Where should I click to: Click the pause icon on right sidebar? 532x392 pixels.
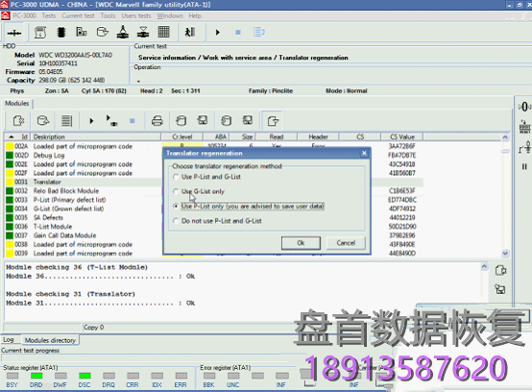(x=524, y=166)
